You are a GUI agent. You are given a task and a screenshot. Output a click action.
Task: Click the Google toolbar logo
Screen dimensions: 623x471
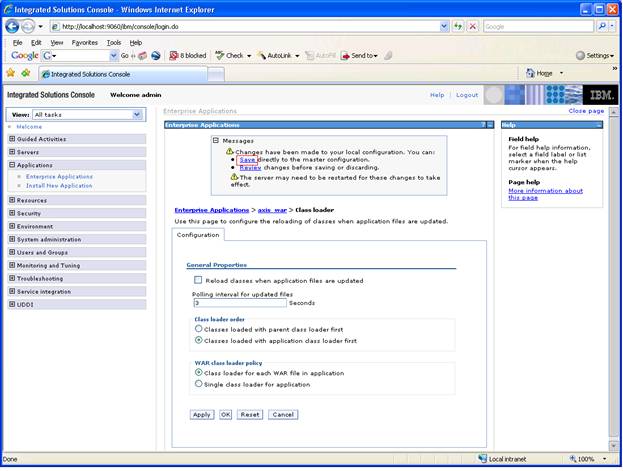tap(24, 56)
